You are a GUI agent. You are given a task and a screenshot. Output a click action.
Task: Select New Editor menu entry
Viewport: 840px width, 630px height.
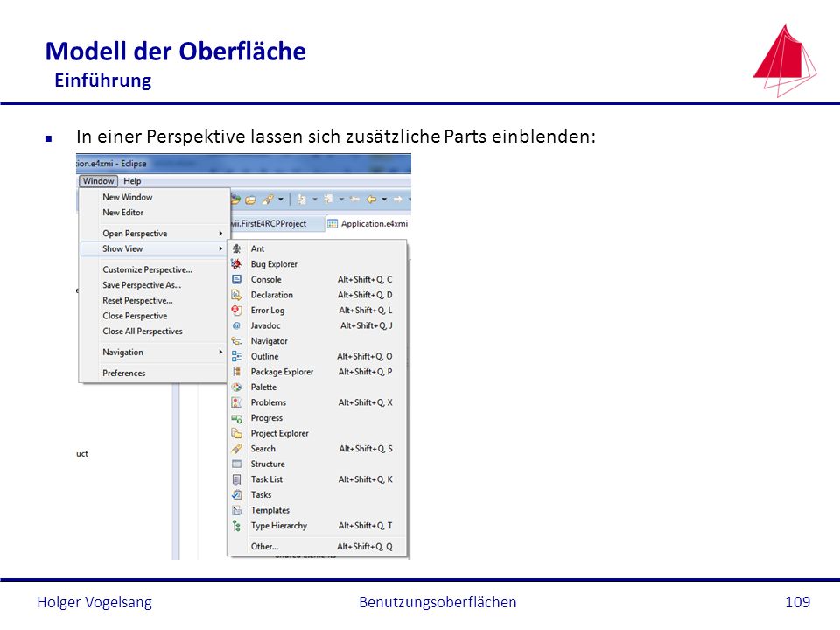tap(154, 213)
